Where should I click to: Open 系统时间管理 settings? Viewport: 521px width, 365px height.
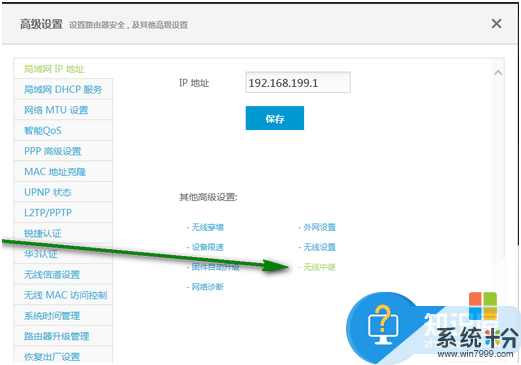pyautogui.click(x=63, y=316)
